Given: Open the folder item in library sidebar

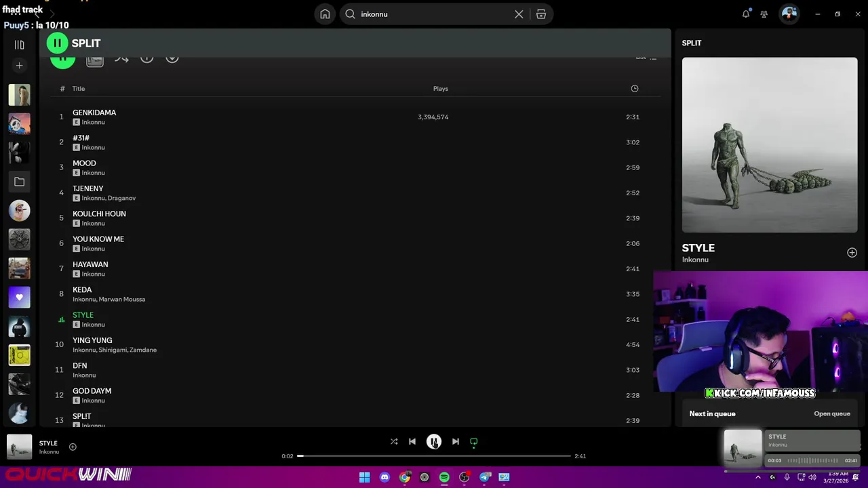Looking at the screenshot, I should click(x=19, y=182).
